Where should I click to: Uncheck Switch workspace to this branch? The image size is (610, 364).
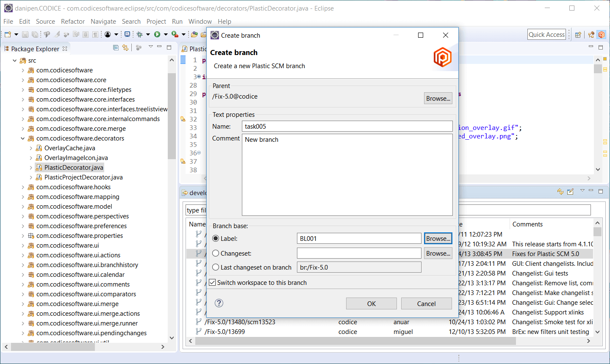213,283
